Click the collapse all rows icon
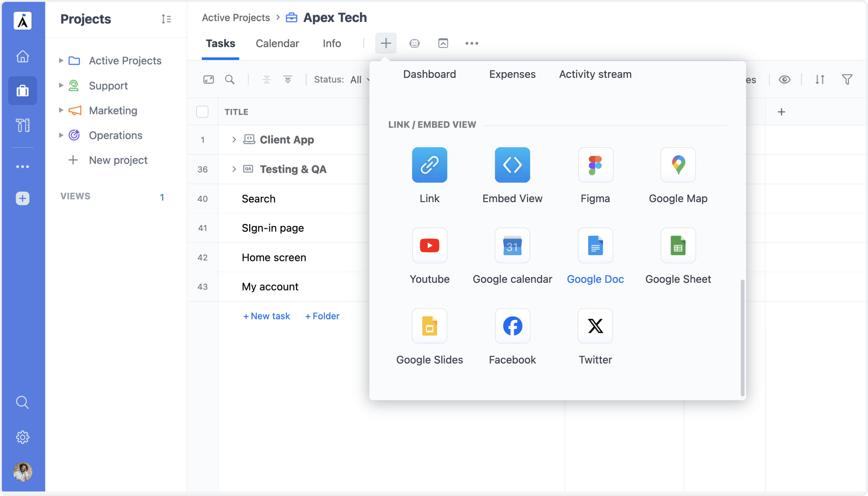The width and height of the screenshot is (868, 496). 267,79
